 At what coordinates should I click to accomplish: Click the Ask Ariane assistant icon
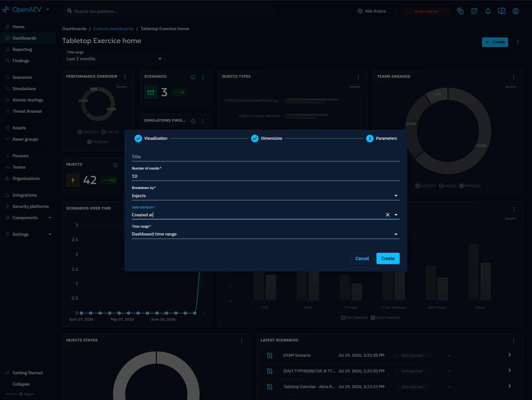360,11
